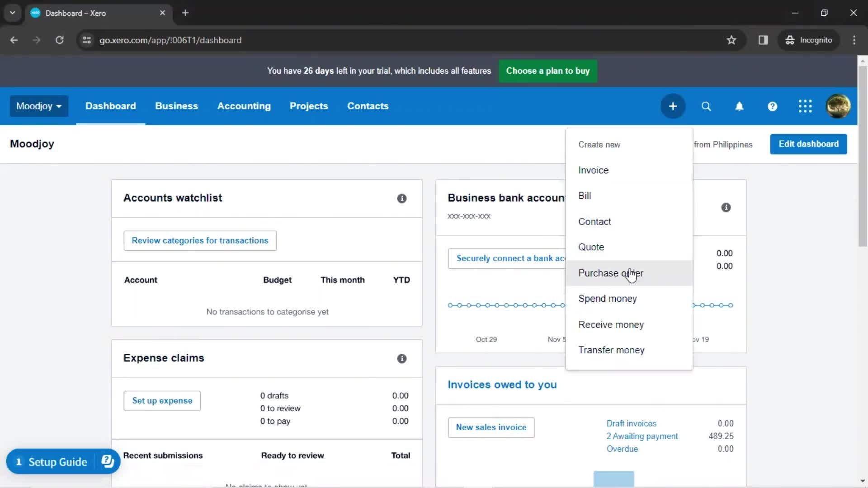Image resolution: width=868 pixels, height=488 pixels.
Task: Expand Moodjoy organisation dropdown
Action: click(x=39, y=106)
